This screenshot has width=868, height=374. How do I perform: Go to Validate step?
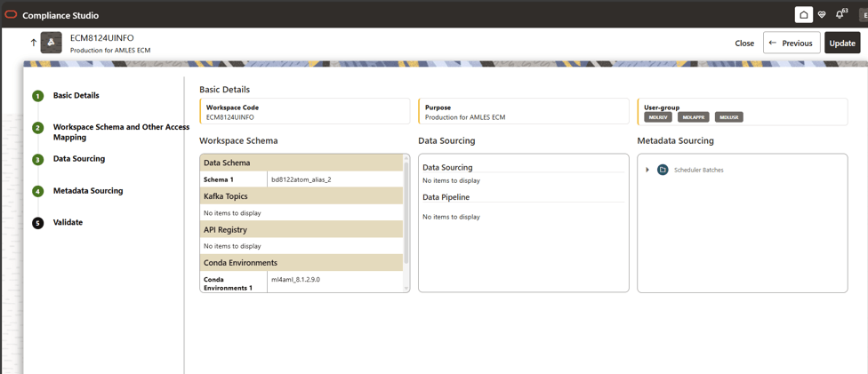click(x=68, y=222)
